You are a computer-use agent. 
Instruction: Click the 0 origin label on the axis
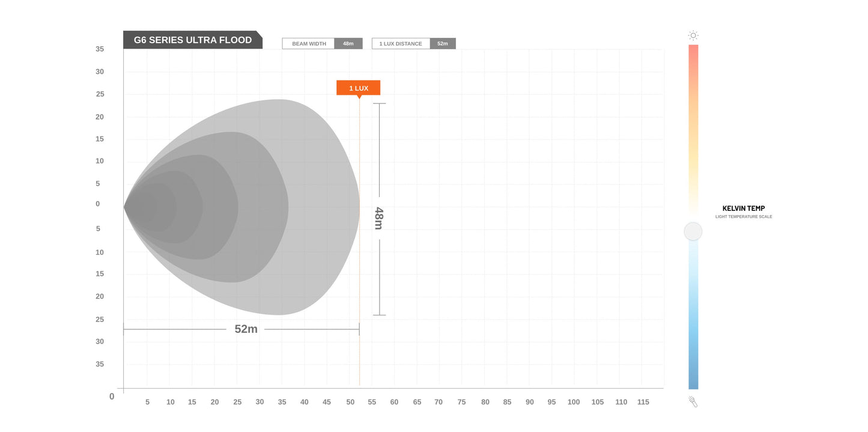(112, 397)
